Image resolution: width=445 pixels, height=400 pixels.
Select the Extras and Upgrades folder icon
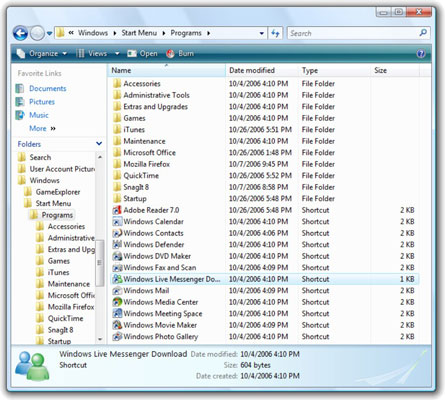(x=117, y=106)
